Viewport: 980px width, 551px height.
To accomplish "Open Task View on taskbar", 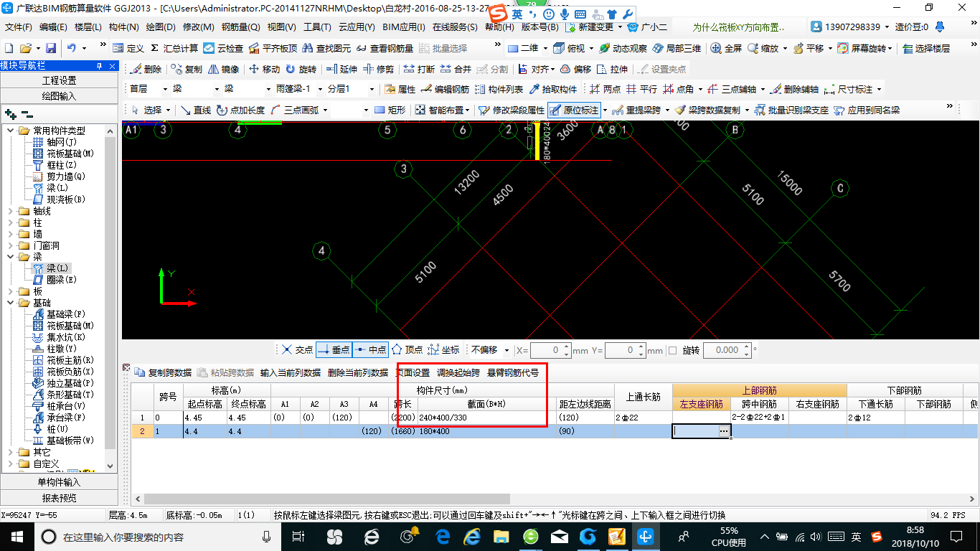I will click(x=299, y=537).
